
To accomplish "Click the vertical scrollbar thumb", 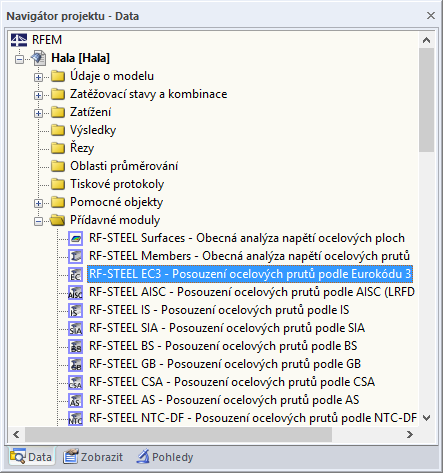I will click(426, 100).
